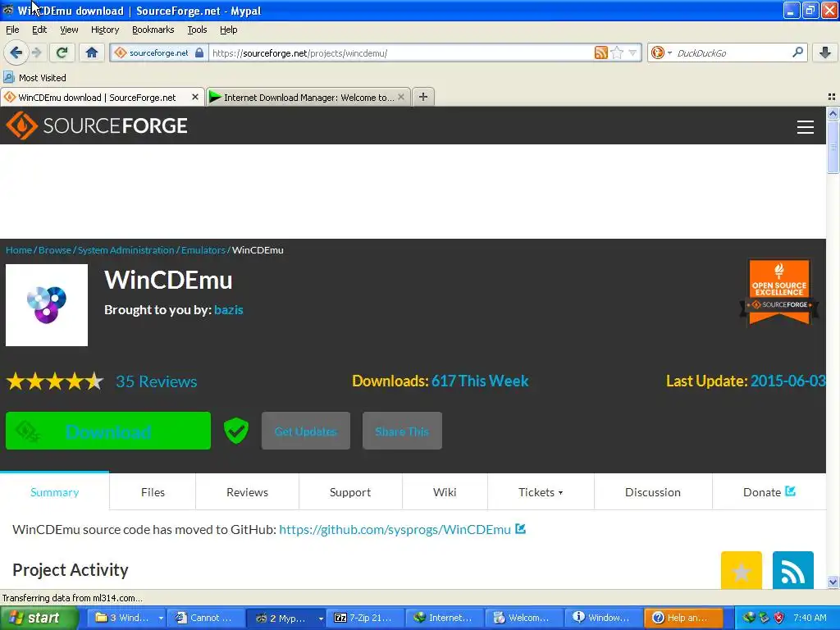Open the Edit menu
Viewport: 840px width, 630px height.
pyautogui.click(x=39, y=30)
